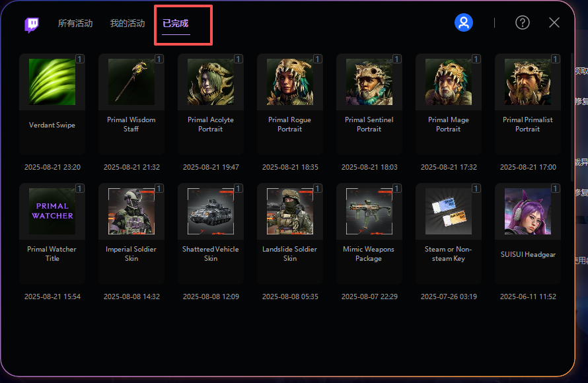Click the 'Primal Sentinel Portrait' label

[369, 124]
